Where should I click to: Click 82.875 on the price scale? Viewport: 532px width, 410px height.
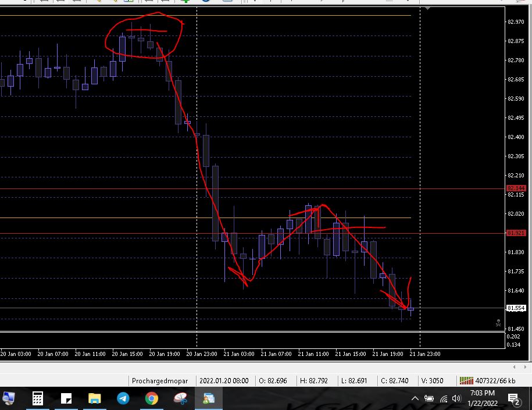coord(516,41)
